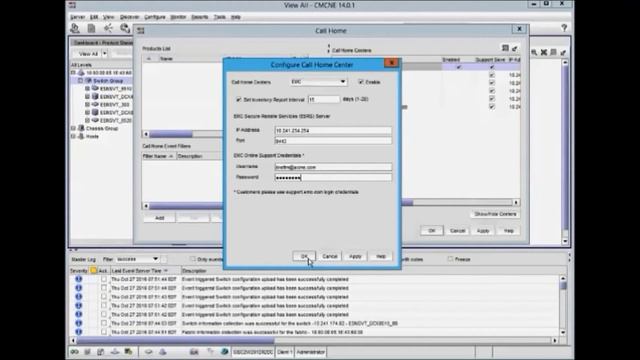This screenshot has width=640, height=360.
Task: Open the Configure menu
Action: [155, 17]
